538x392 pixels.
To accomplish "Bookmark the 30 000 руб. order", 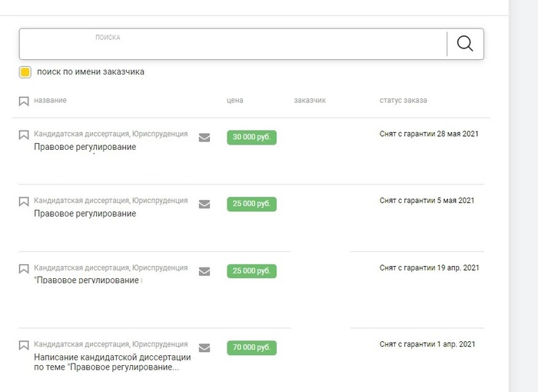I will pos(24,135).
